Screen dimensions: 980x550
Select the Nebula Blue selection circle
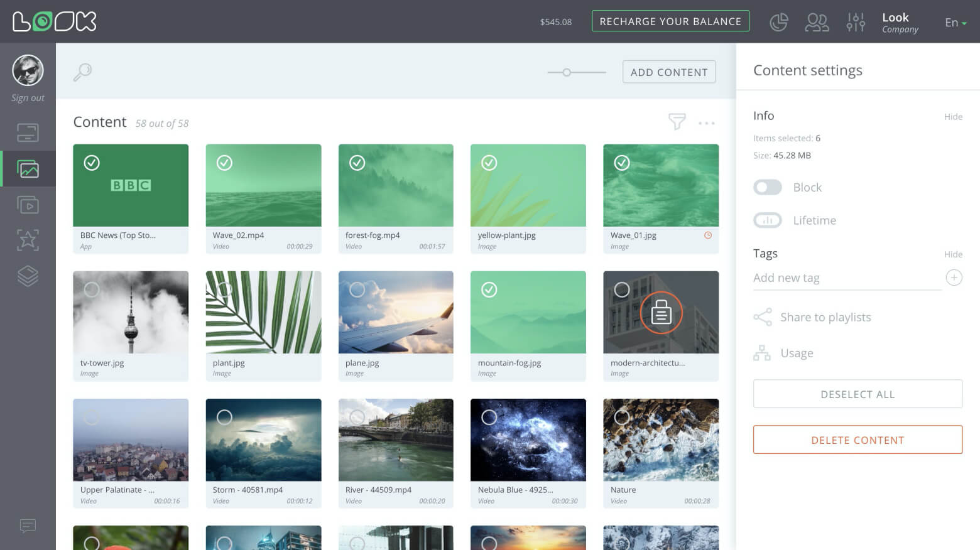489,417
